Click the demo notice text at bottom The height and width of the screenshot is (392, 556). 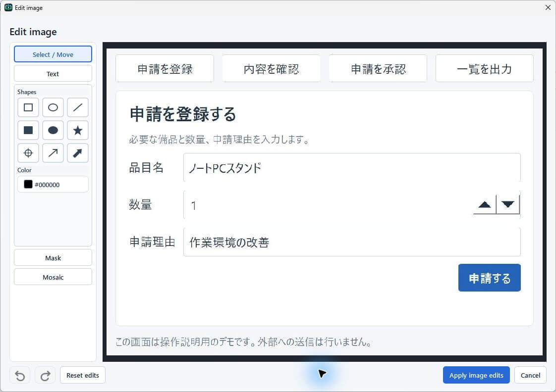coord(244,342)
